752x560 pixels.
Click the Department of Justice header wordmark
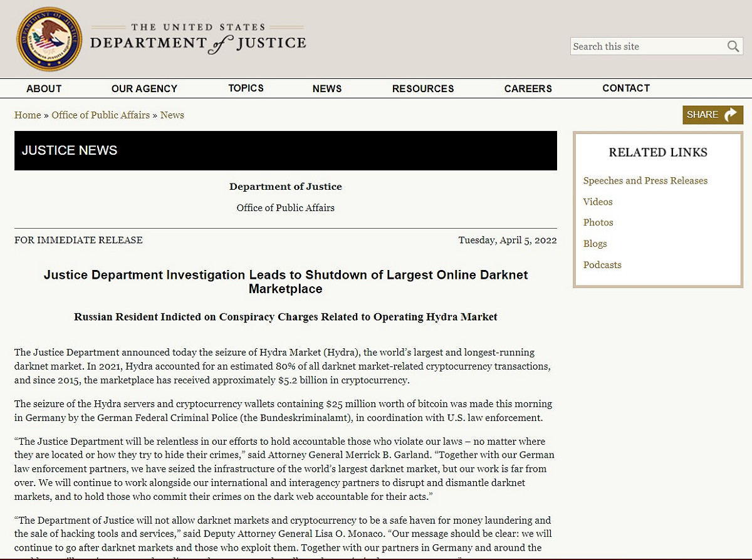[x=198, y=39]
